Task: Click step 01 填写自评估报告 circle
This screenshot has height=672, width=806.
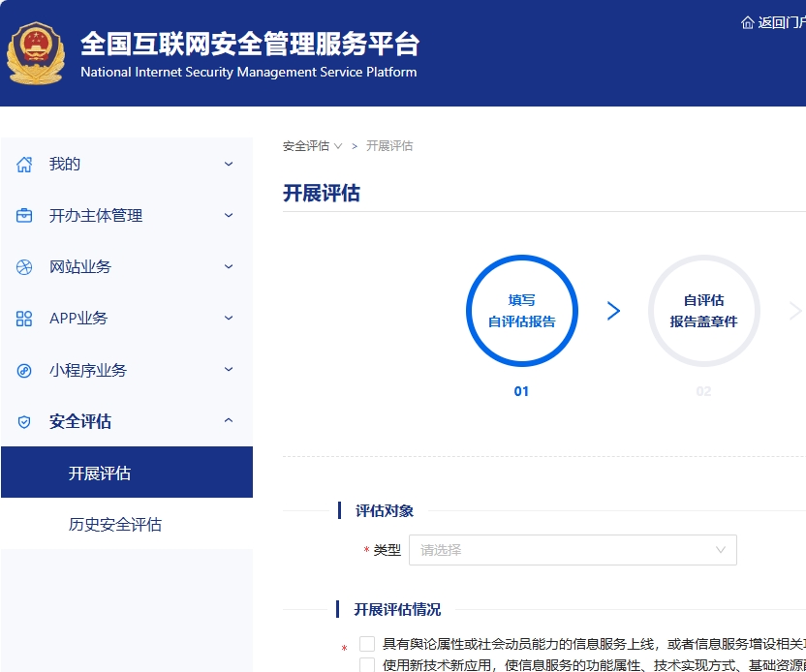Action: [521, 311]
